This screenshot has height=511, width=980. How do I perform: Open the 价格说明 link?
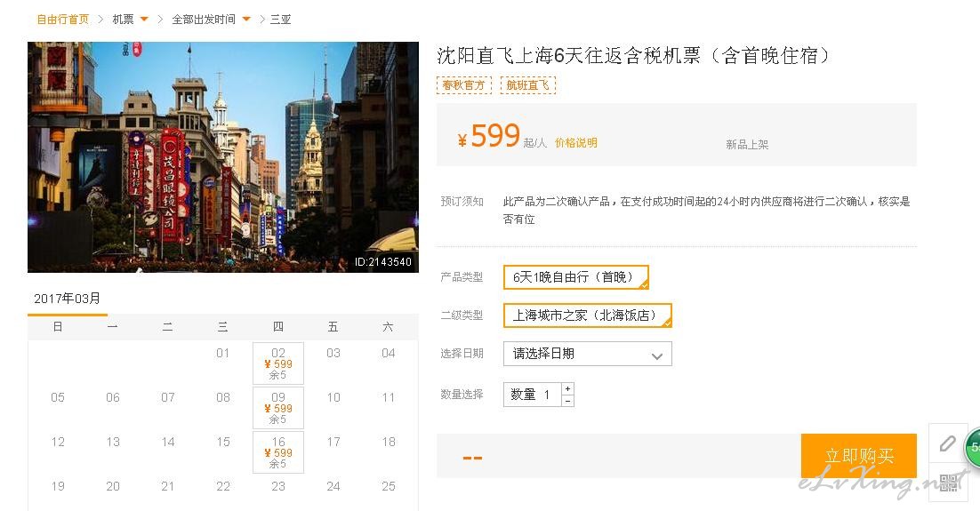point(576,142)
